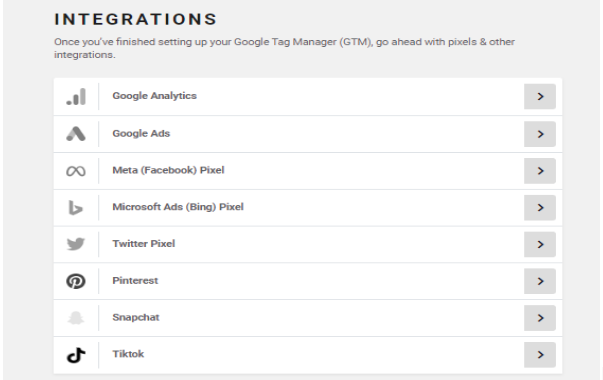This screenshot has height=380, width=603.
Task: Open Microsoft Ads (Bing) Pixel chevron button
Action: click(x=540, y=208)
